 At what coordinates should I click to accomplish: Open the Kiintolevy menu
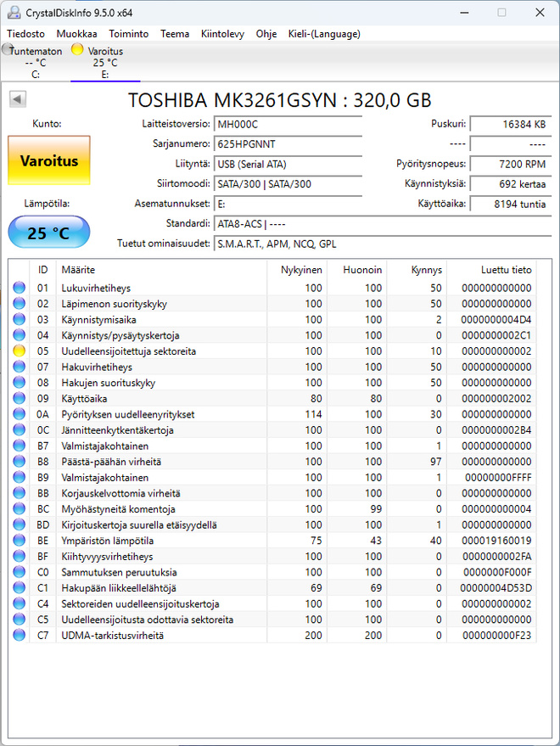(x=222, y=34)
